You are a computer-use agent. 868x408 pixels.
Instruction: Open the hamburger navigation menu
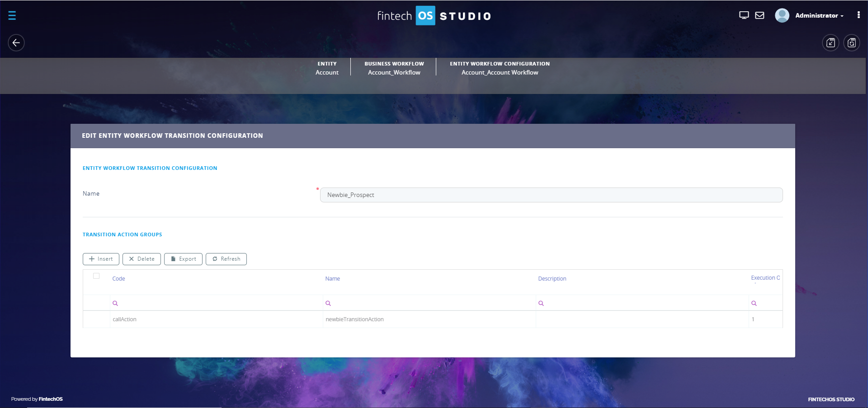pyautogui.click(x=12, y=16)
